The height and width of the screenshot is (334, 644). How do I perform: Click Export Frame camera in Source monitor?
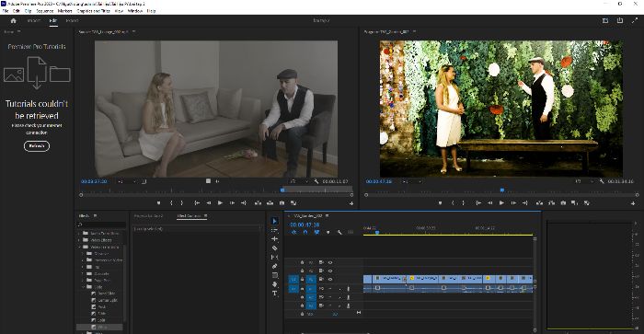coord(282,203)
